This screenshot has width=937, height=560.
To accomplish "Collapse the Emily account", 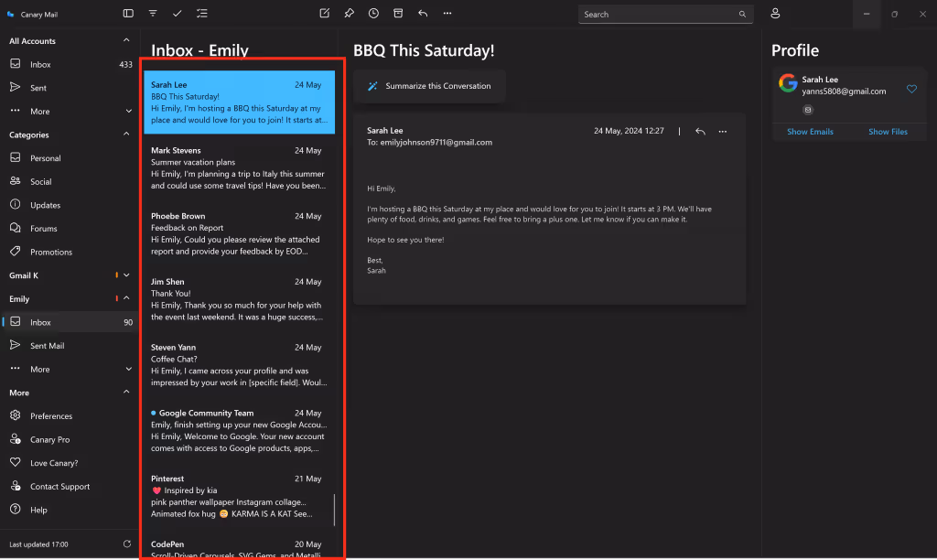I will tap(126, 298).
